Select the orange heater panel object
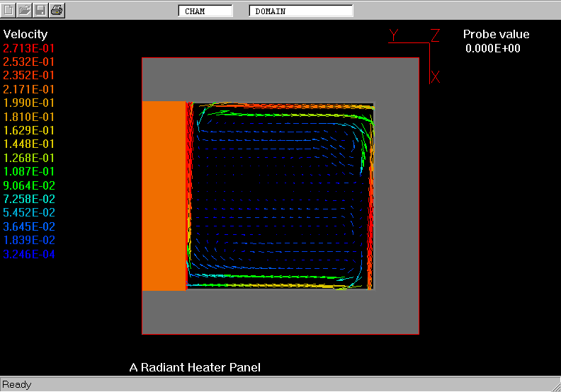 pyautogui.click(x=164, y=196)
